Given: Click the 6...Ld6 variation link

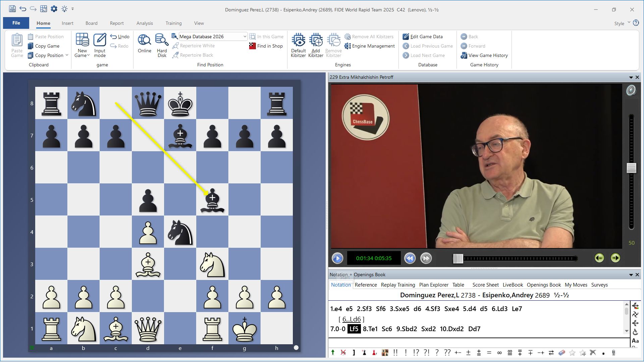Looking at the screenshot, I should click(351, 319).
